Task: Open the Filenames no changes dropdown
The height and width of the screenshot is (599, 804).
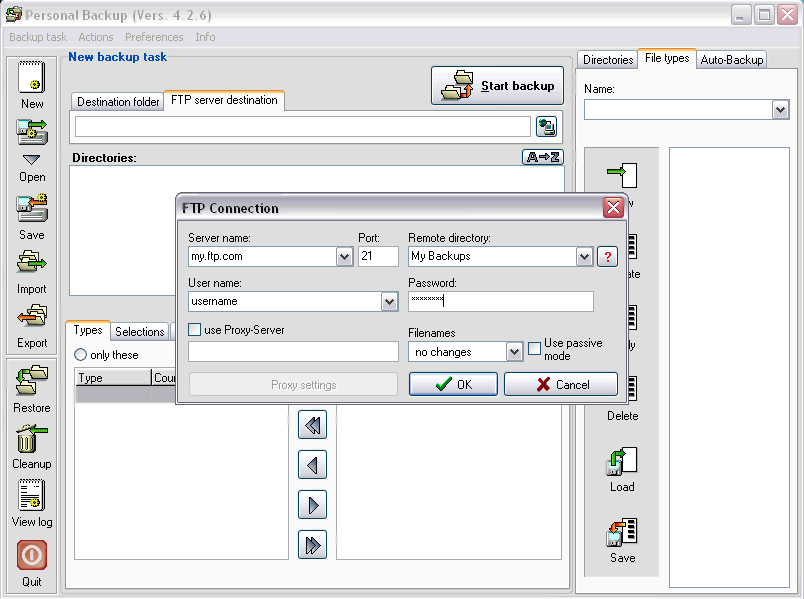Action: [514, 352]
